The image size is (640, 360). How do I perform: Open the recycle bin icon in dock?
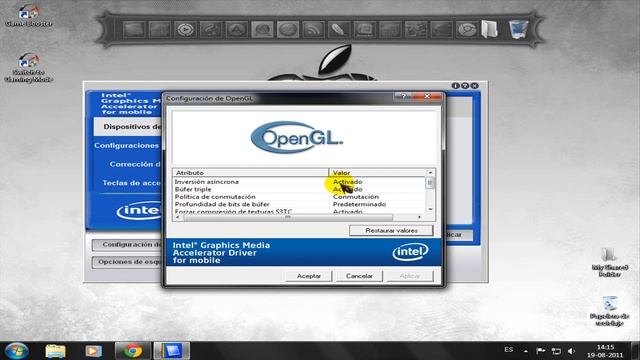(518, 29)
